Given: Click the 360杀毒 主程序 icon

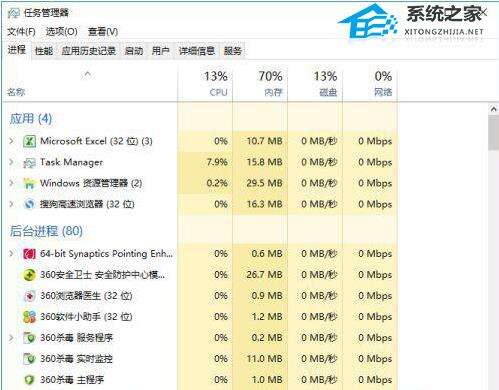Looking at the screenshot, I should 29,380.
